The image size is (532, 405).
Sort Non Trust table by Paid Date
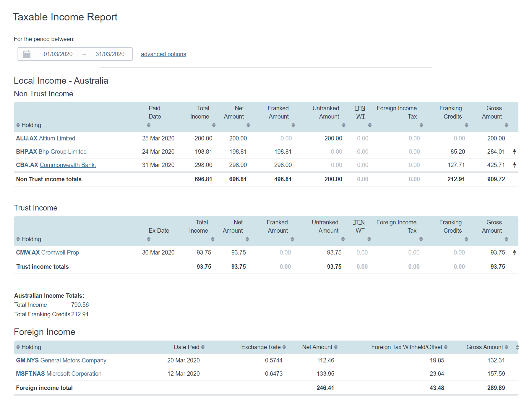149,125
